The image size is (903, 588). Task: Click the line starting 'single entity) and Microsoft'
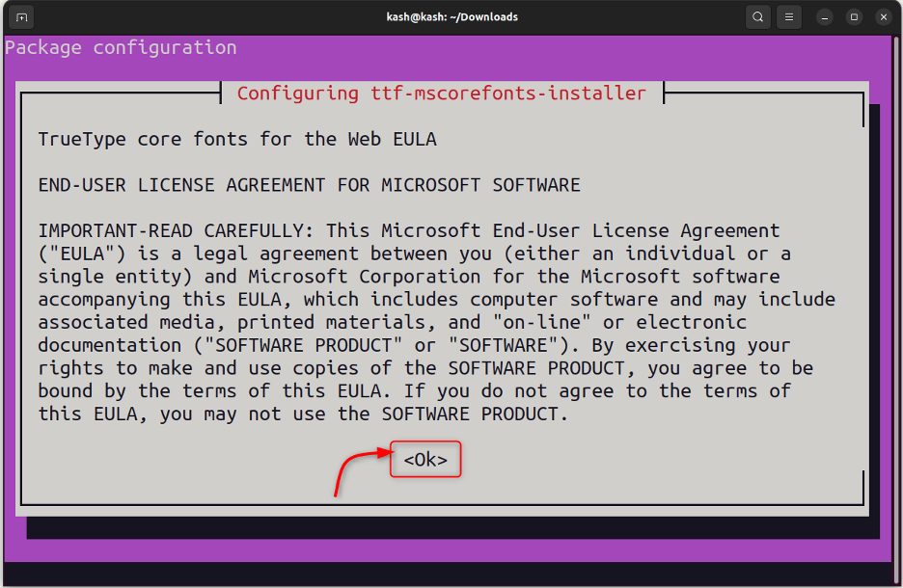pyautogui.click(x=409, y=277)
